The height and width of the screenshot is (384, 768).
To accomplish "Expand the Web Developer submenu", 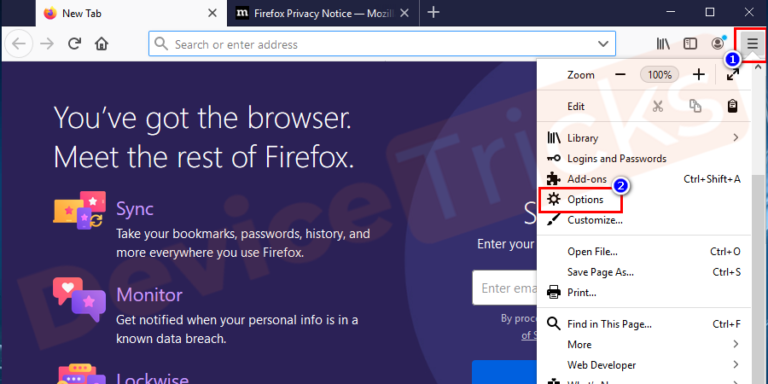I will (735, 364).
